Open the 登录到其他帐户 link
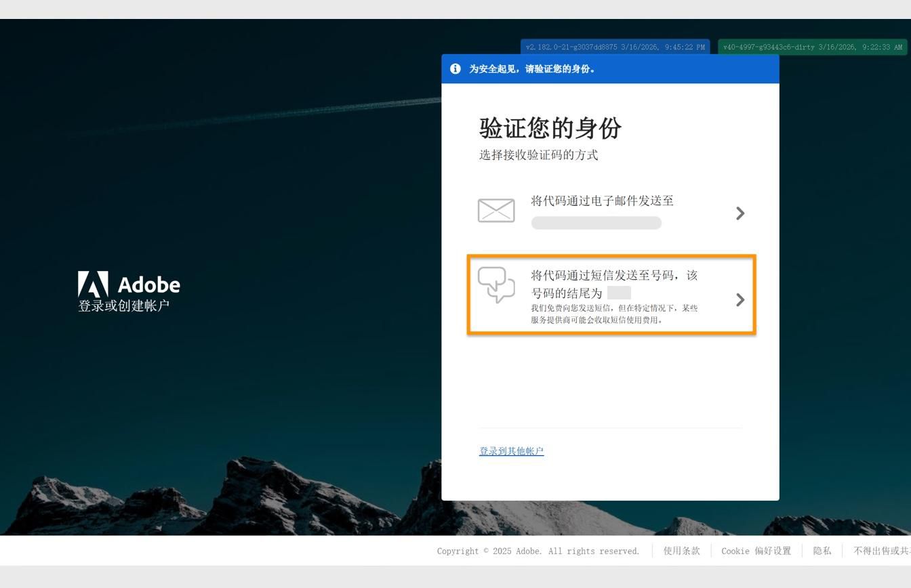 (x=511, y=450)
